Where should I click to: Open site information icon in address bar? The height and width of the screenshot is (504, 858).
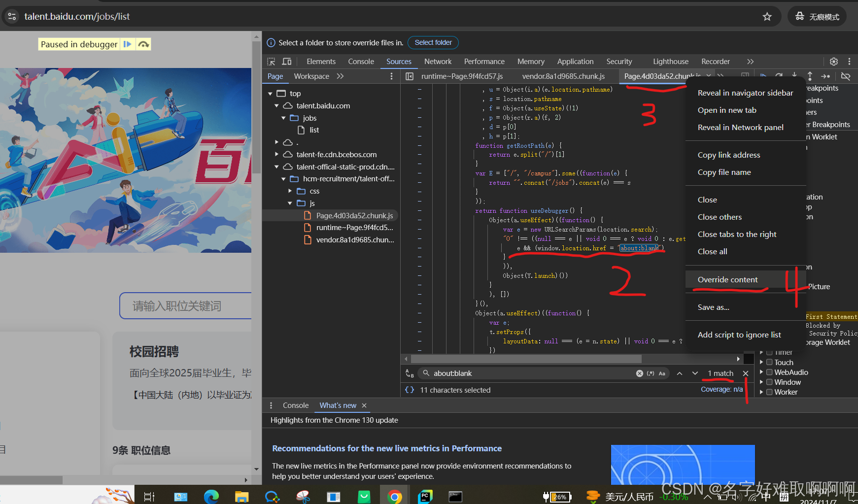pos(12,16)
